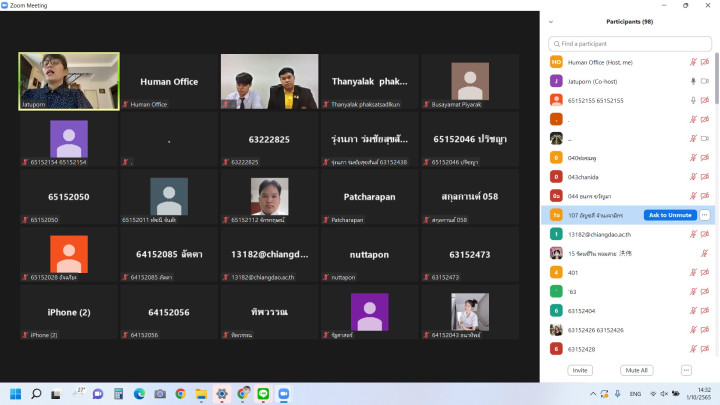The height and width of the screenshot is (405, 720).
Task: Click the network icon in the system tray
Action: coord(653,394)
